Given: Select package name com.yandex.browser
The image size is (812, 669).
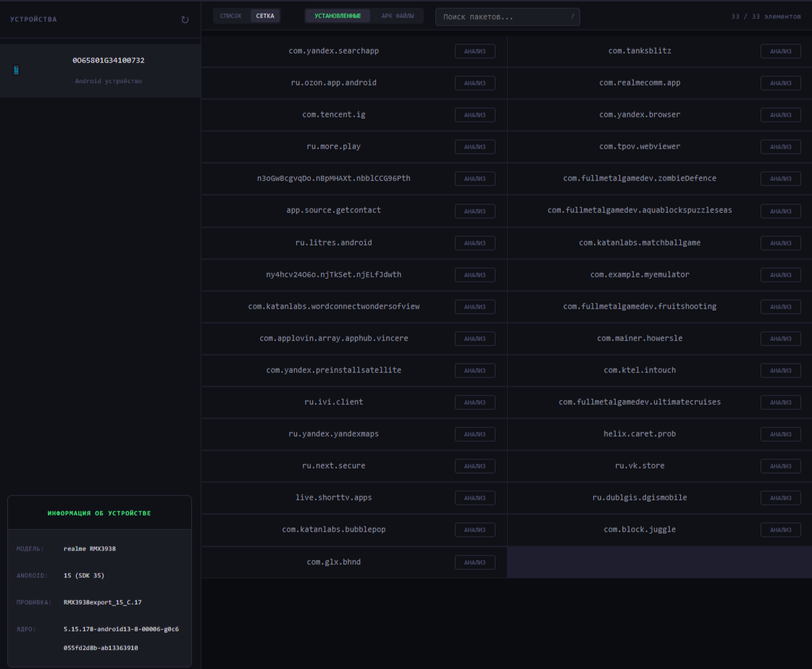Looking at the screenshot, I should point(640,114).
